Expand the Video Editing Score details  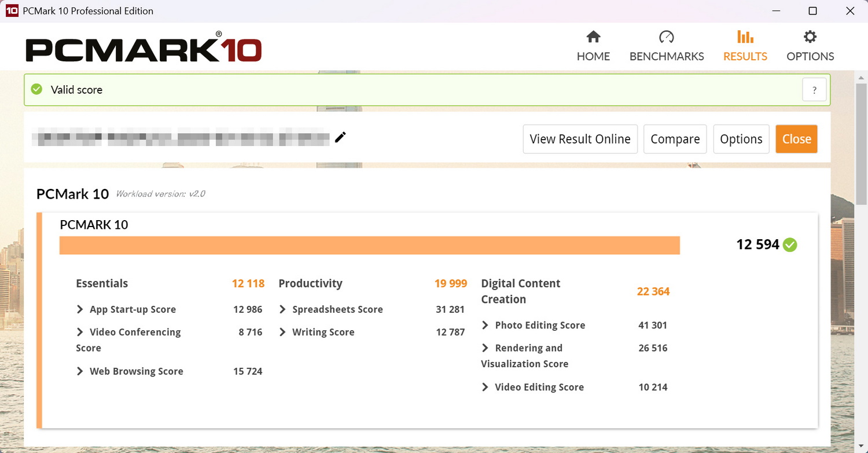tap(485, 386)
